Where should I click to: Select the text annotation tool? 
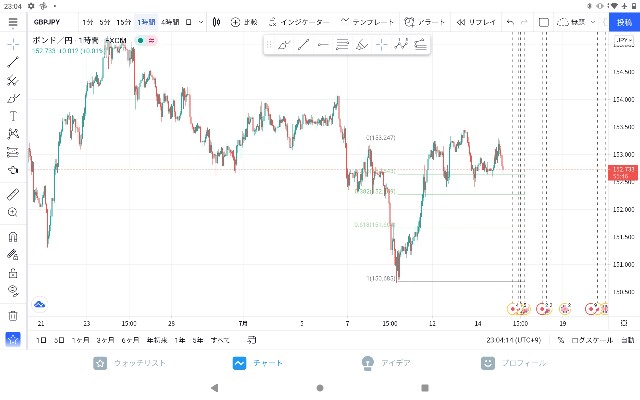coord(13,116)
